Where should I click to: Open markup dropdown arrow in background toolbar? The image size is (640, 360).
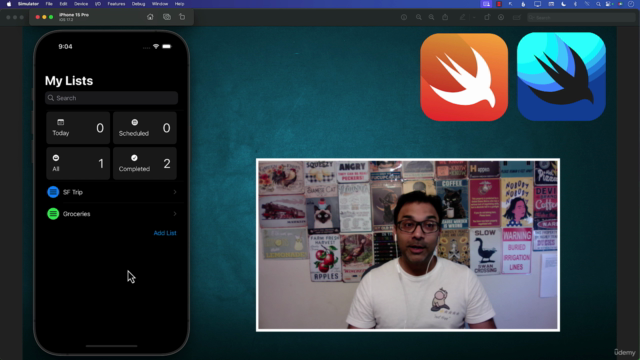click(x=474, y=18)
